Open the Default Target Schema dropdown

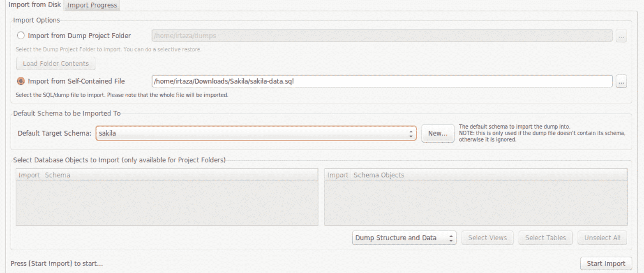(x=256, y=133)
